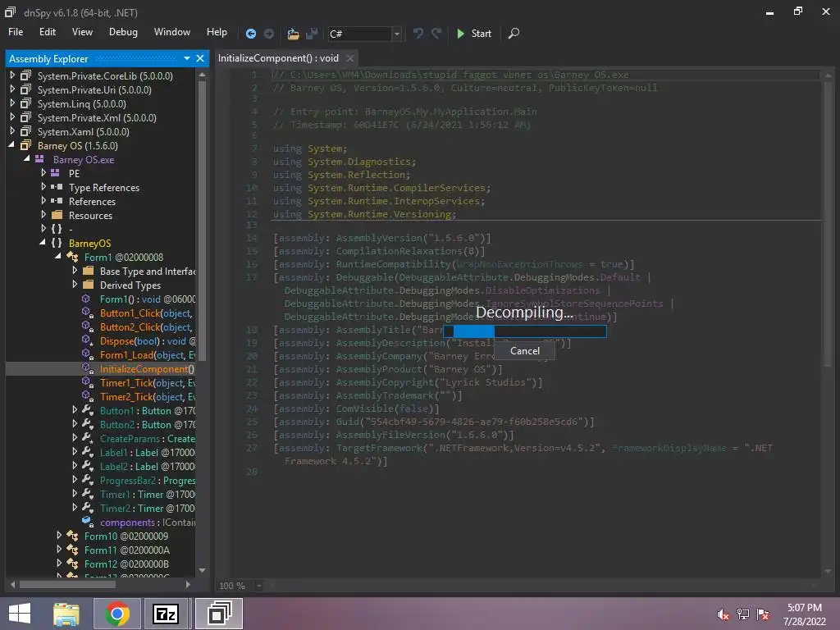Click the Save All toolbar icon
This screenshot has height=630, width=840.
(312, 34)
